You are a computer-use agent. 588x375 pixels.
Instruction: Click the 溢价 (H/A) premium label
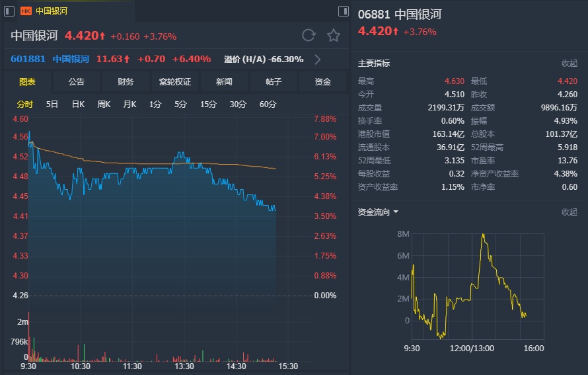(x=244, y=60)
